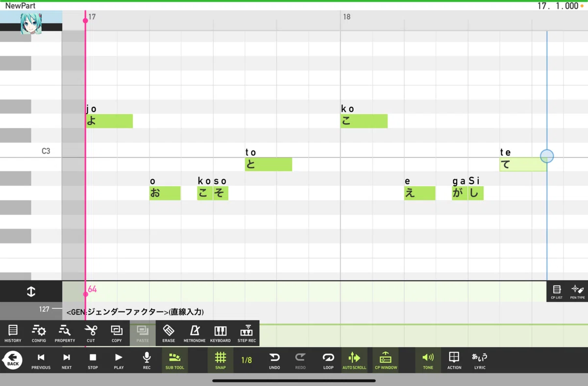588x386 pixels.
Task: Open CONFIG settings
Action: tap(39, 334)
